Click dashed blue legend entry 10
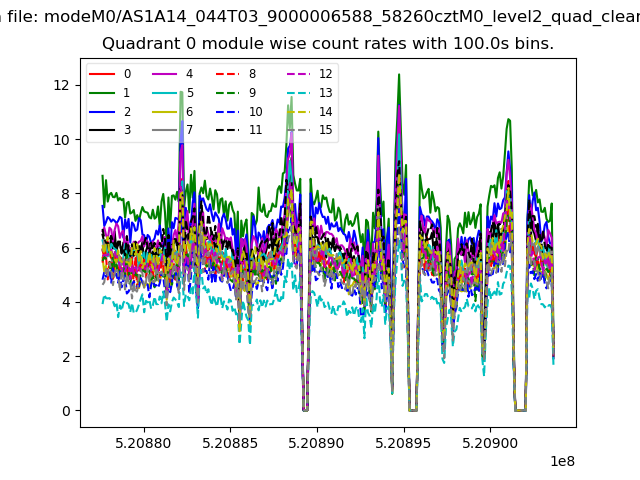Screen dimensions: 640x480 pos(239,111)
